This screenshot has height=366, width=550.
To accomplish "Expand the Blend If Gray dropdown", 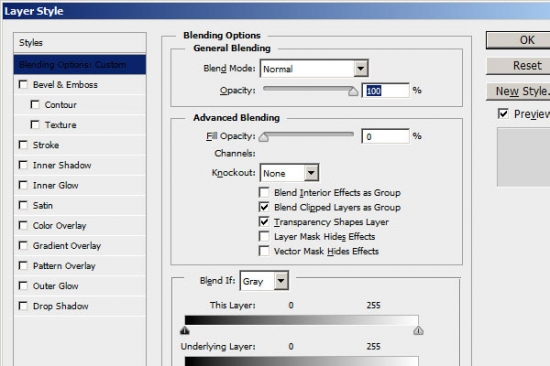I will (264, 281).
